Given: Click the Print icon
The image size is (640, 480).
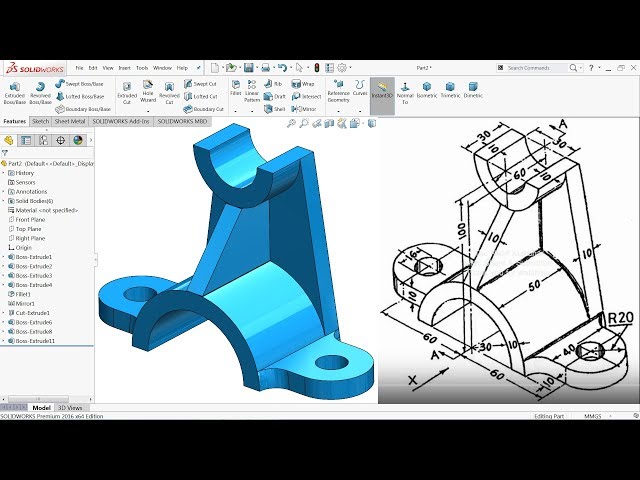Looking at the screenshot, I should pos(266,68).
